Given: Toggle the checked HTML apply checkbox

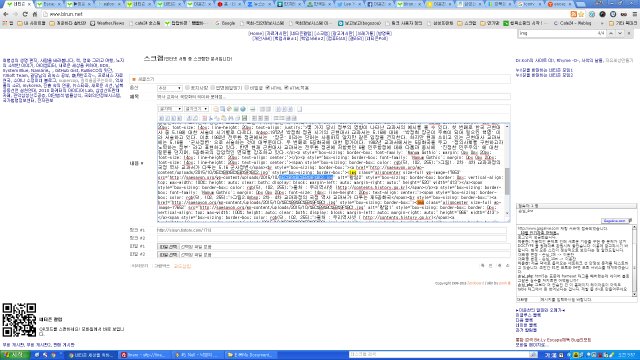Looking at the screenshot, I should pos(286,88).
